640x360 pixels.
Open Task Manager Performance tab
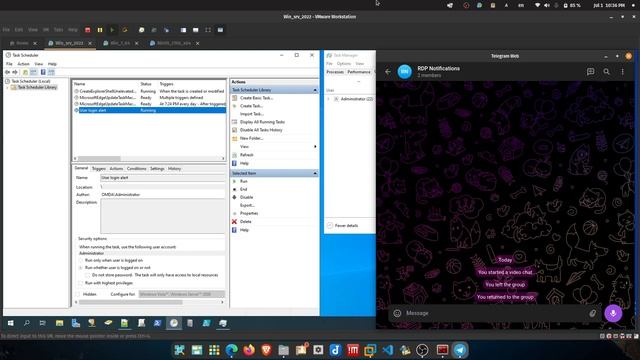pyautogui.click(x=359, y=72)
